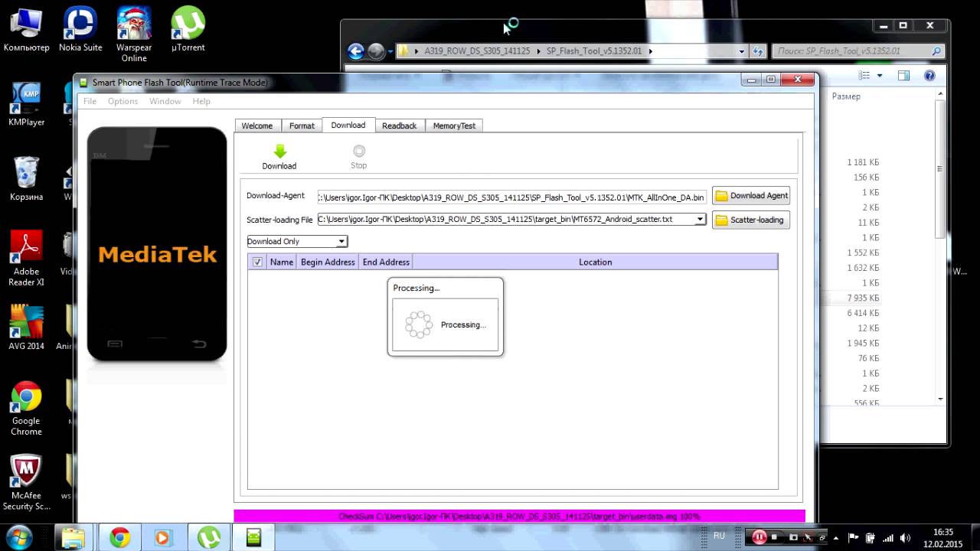
Task: Click the taskbar clock showing 16:35
Action: 944,532
